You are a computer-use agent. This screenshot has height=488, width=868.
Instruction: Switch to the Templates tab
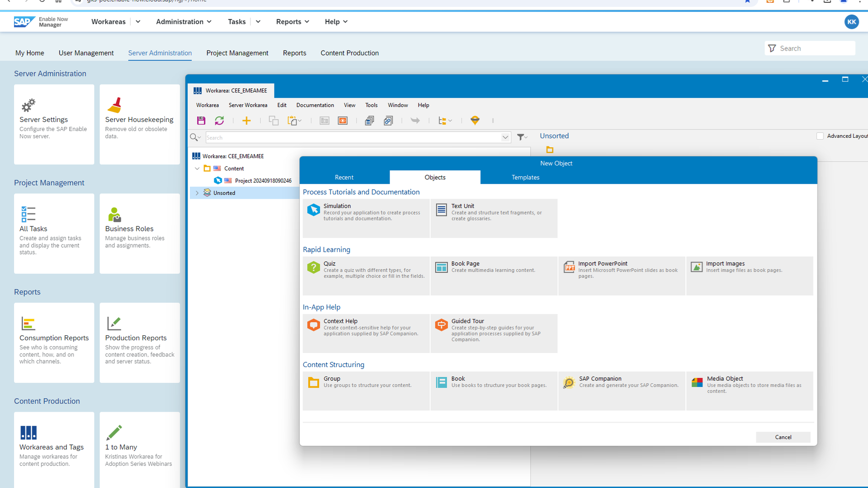click(x=525, y=177)
